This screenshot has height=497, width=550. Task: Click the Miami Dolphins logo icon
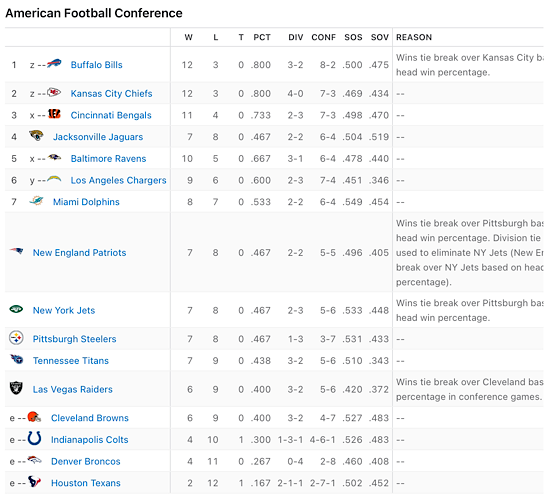(x=36, y=201)
